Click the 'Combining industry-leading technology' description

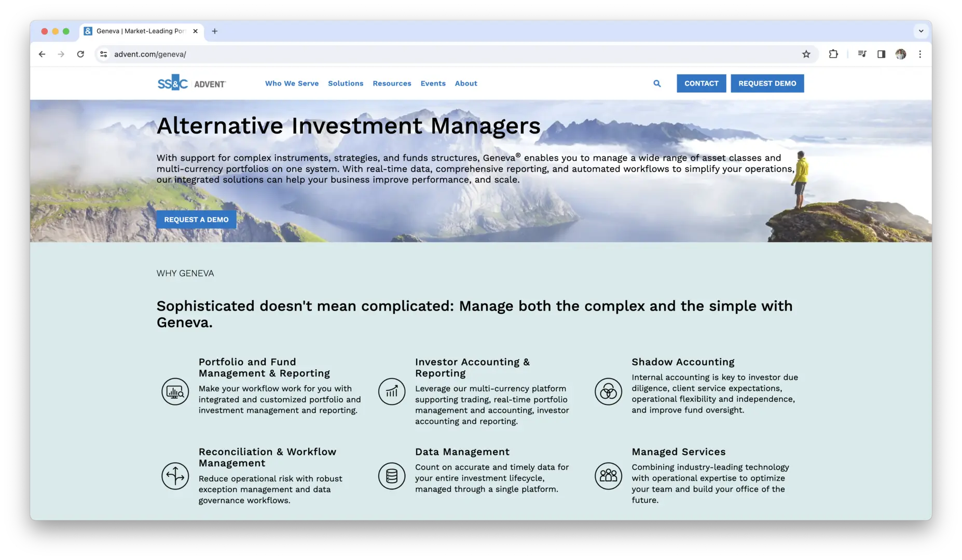[710, 483]
